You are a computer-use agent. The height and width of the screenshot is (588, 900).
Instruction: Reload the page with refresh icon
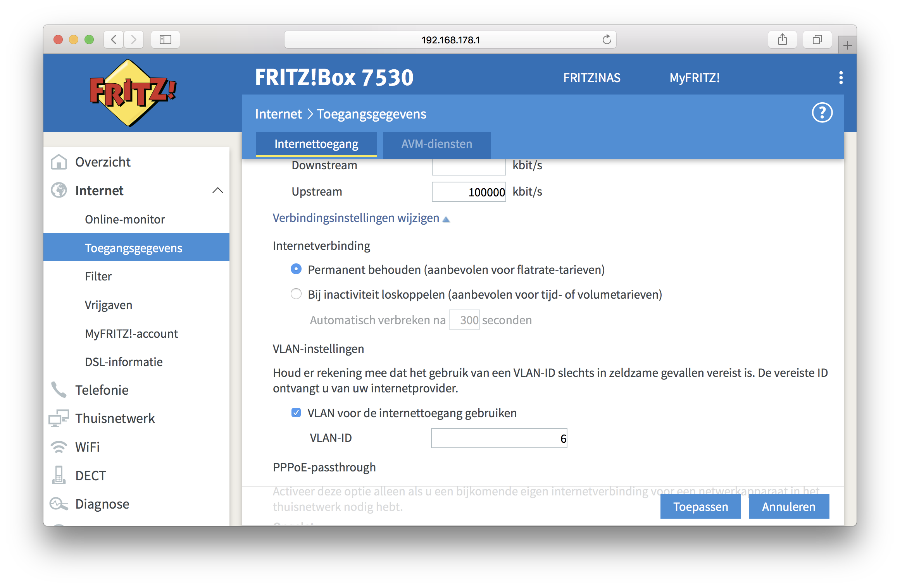pyautogui.click(x=607, y=40)
